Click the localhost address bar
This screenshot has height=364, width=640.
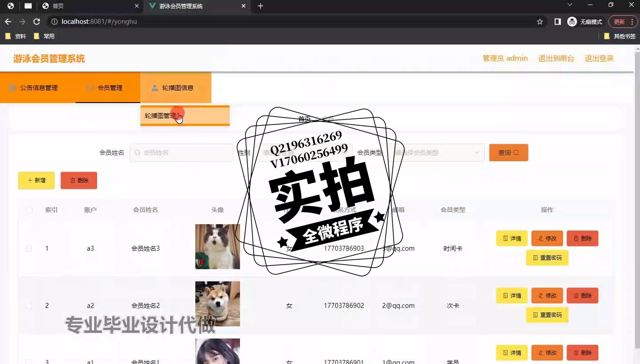(293, 22)
